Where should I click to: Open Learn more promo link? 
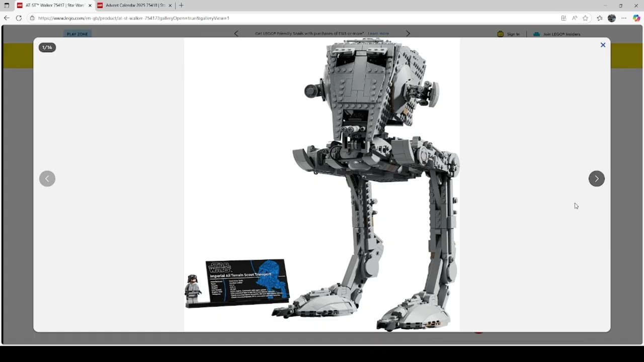[x=378, y=34]
